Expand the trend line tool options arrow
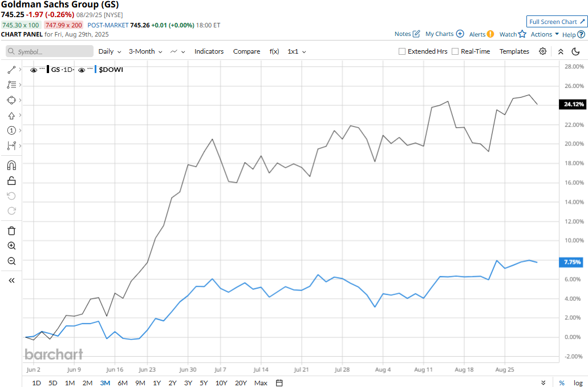The width and height of the screenshot is (588, 387). 20,70
